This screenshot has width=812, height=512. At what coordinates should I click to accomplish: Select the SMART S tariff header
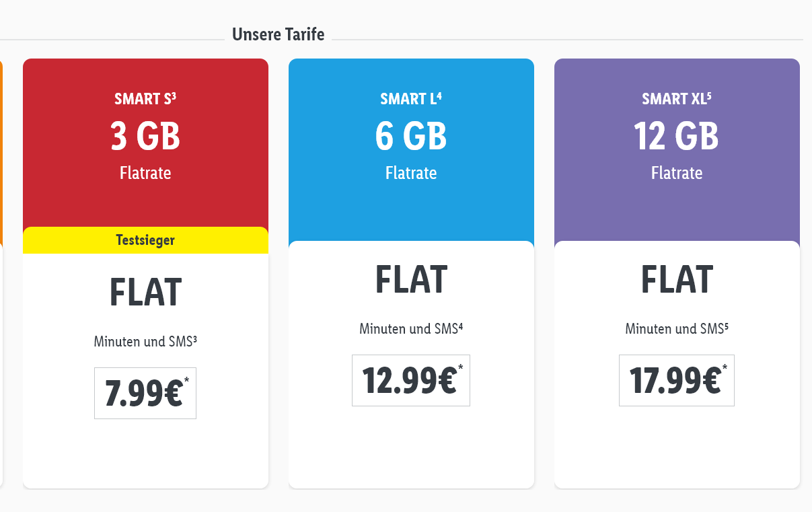[145, 99]
